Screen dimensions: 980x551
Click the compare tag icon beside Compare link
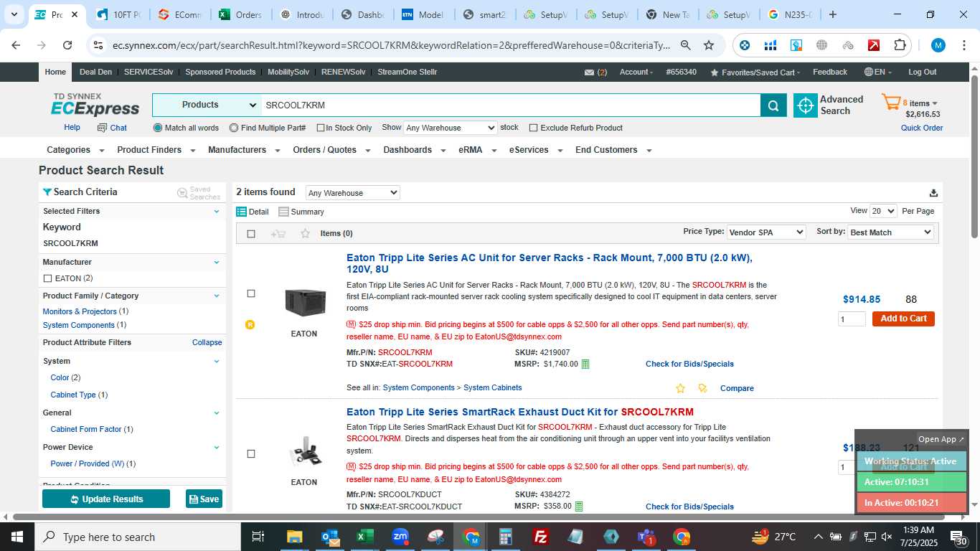[x=702, y=388]
